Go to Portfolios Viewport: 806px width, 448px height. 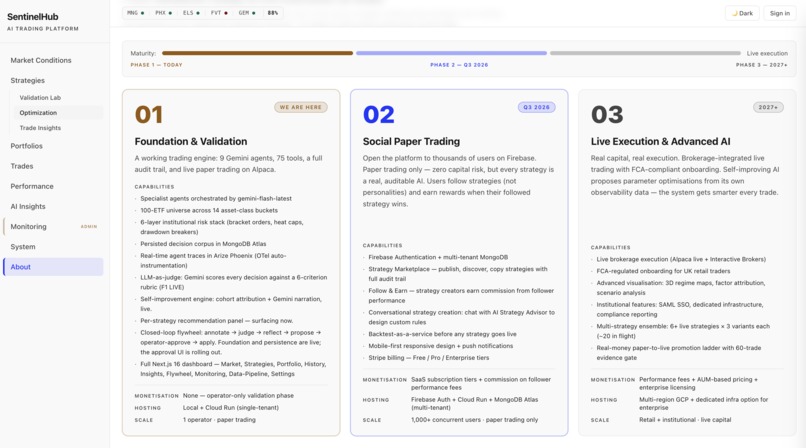[27, 146]
